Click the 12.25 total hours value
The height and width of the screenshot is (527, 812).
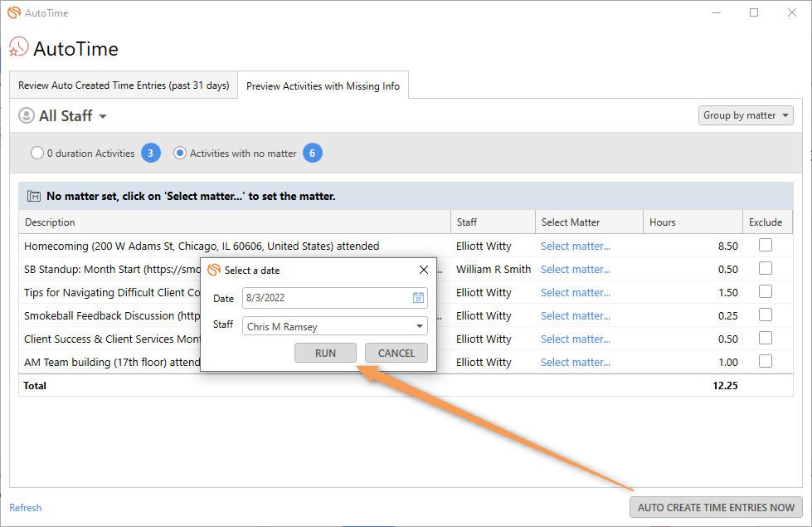point(725,386)
